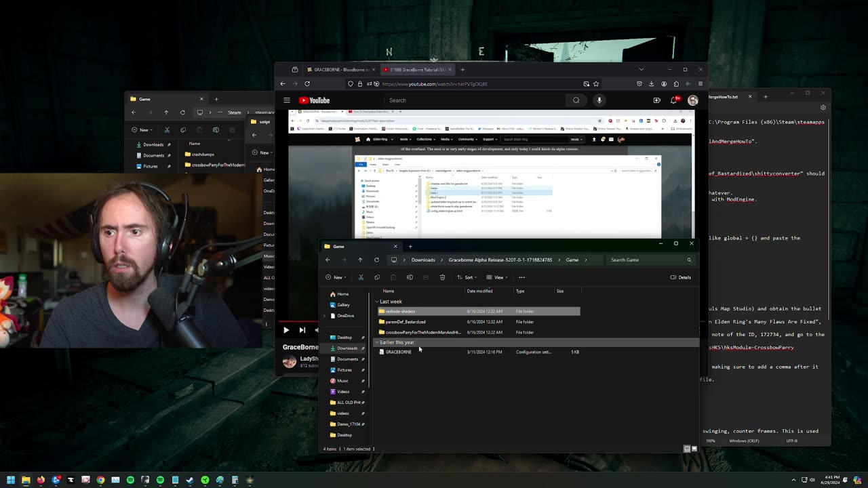Collapse the Earlier this year group
Image resolution: width=868 pixels, height=488 pixels.
377,342
